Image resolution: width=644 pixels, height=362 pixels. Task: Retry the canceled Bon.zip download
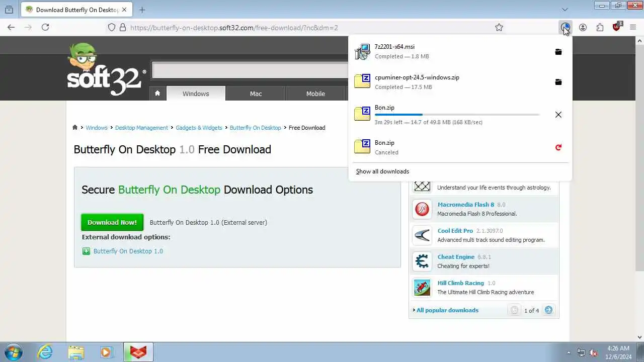[558, 147]
